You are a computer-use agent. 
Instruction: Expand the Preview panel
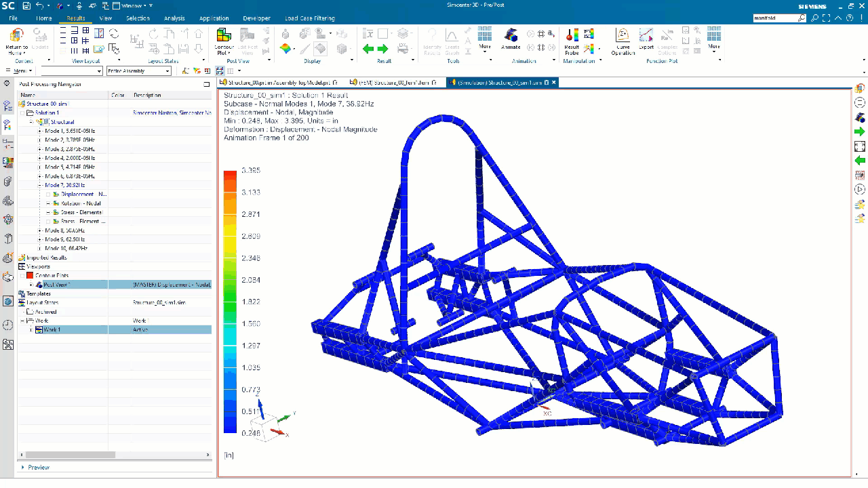pos(36,467)
